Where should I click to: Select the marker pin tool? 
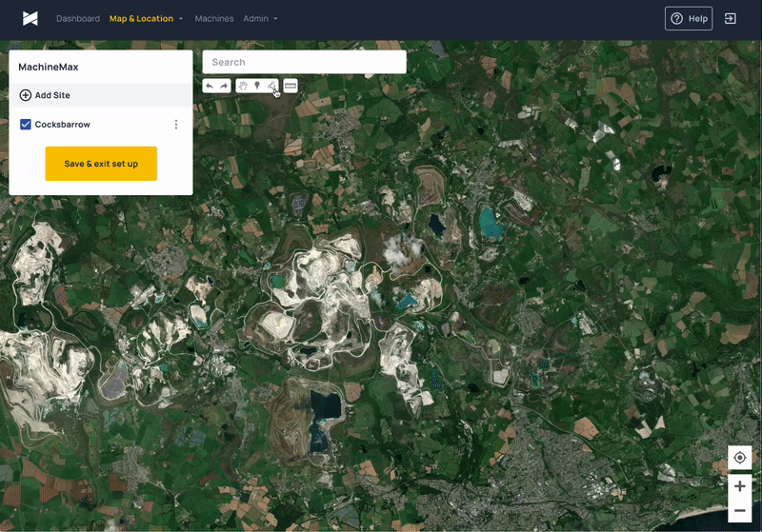point(257,86)
